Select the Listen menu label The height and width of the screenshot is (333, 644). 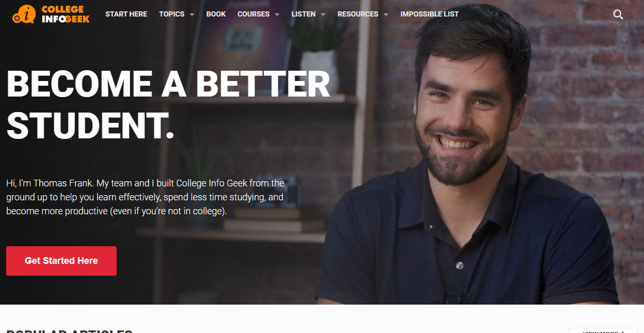point(303,14)
